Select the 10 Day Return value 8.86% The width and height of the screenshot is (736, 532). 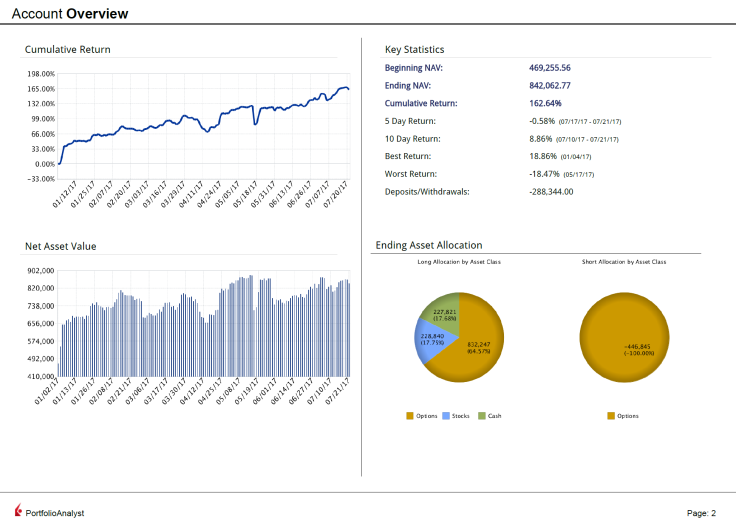coord(540,139)
